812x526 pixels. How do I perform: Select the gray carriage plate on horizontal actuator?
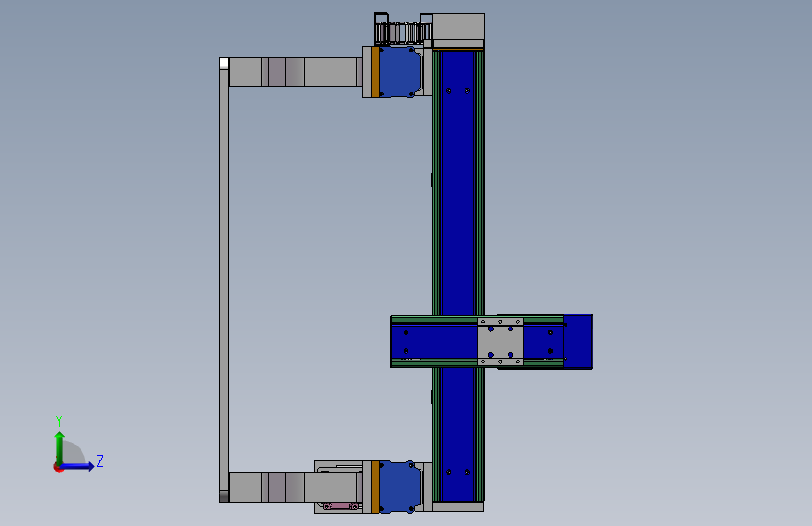coord(500,343)
